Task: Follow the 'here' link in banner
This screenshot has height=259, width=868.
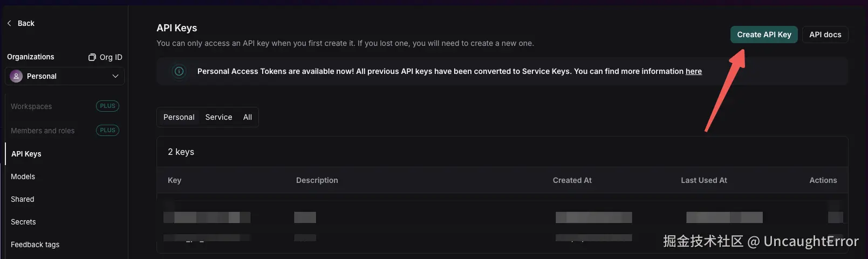Action: pos(693,71)
